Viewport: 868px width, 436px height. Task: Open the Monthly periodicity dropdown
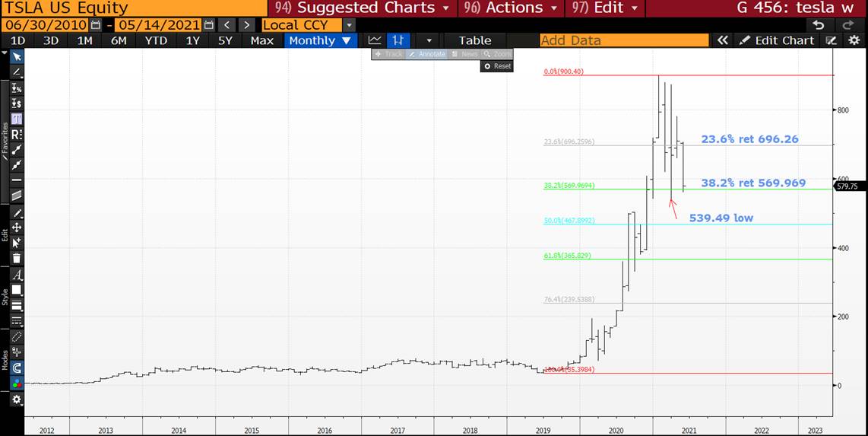[x=319, y=40]
